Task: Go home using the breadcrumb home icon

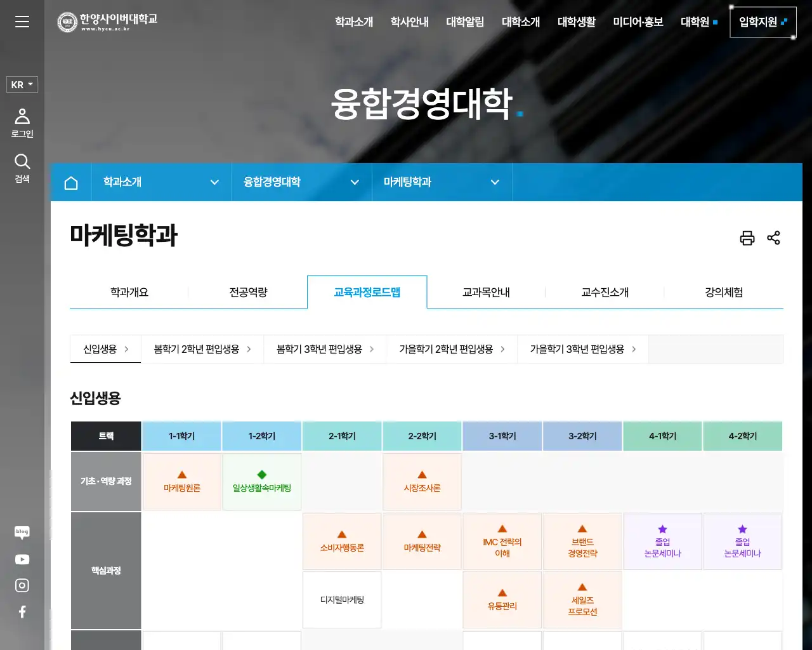Action: coord(71,182)
